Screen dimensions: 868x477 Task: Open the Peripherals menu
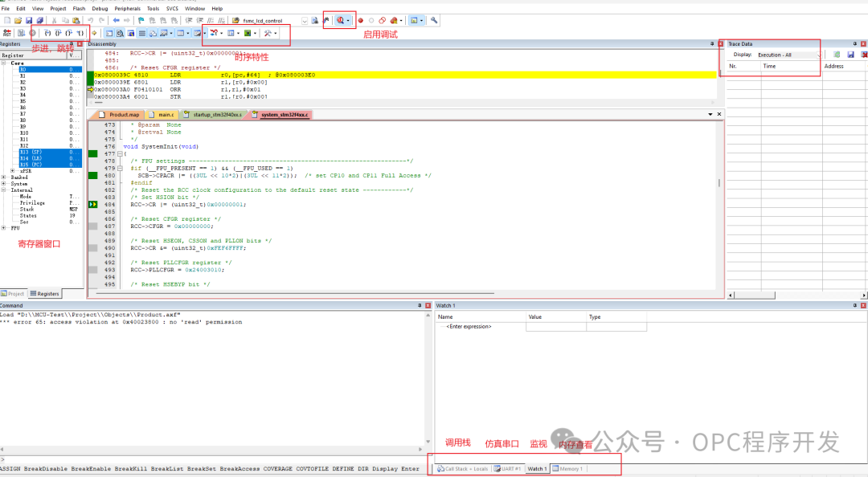[127, 8]
